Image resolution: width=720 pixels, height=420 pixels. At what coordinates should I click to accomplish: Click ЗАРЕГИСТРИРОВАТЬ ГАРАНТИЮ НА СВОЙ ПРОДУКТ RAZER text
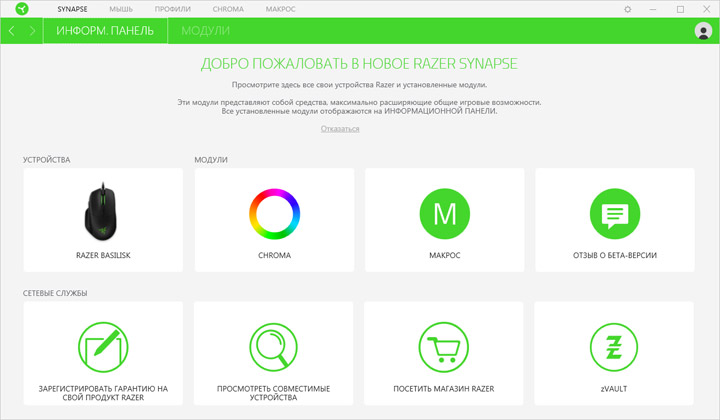pyautogui.click(x=103, y=393)
